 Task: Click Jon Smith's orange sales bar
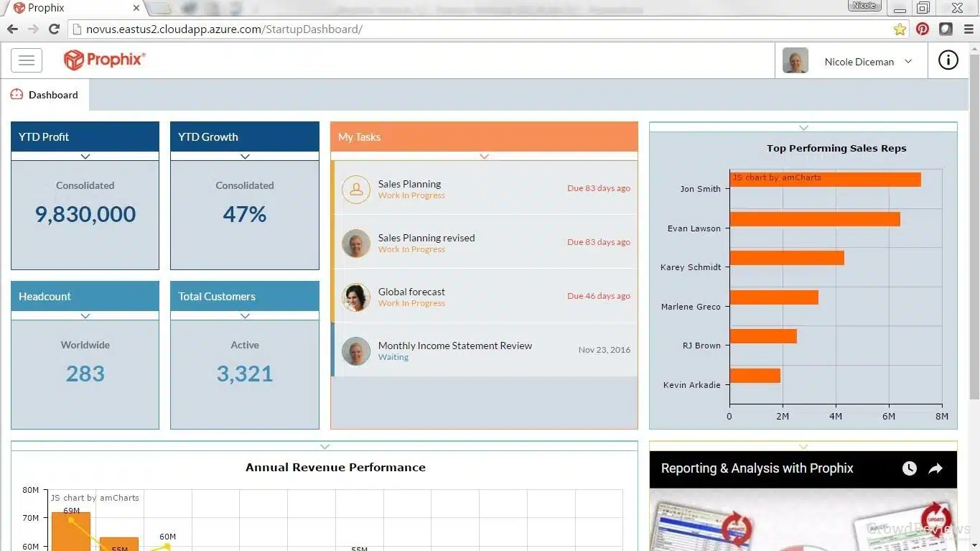click(x=825, y=180)
